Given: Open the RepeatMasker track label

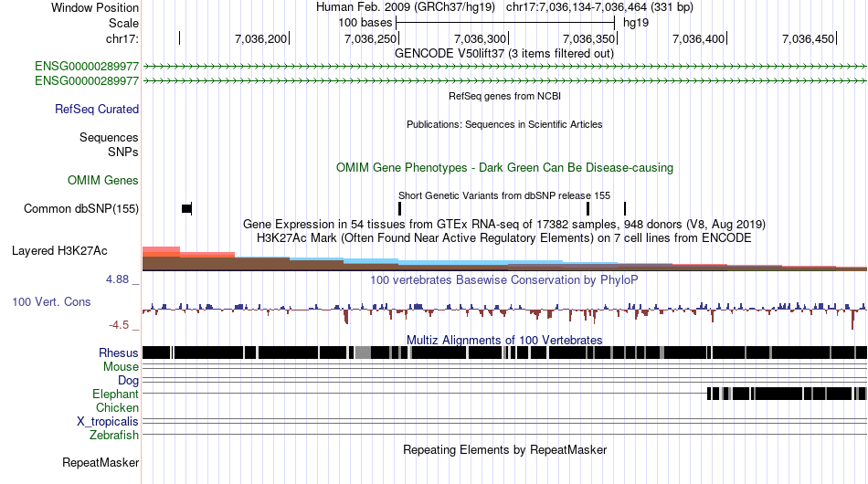Looking at the screenshot, I should point(101,462).
